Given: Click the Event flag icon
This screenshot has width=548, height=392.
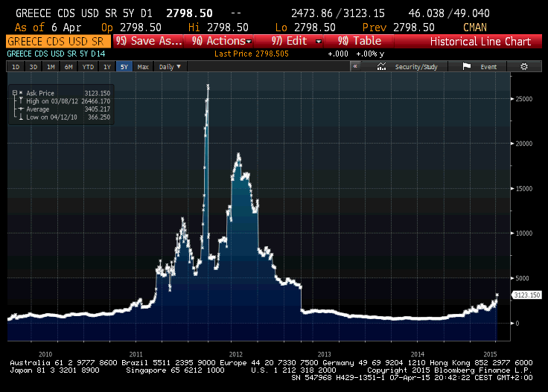Looking at the screenshot, I should (x=467, y=66).
